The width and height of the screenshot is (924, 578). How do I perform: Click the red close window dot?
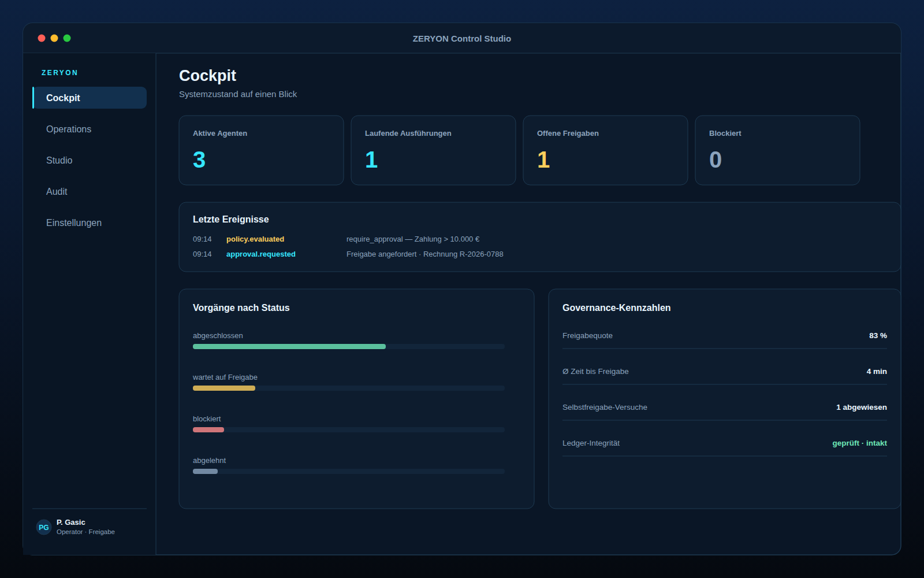tap(42, 38)
